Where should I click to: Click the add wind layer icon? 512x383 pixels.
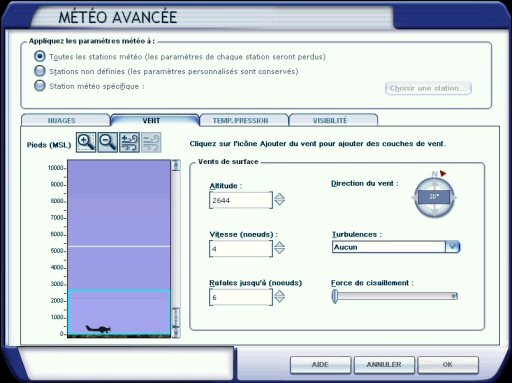pyautogui.click(x=129, y=142)
